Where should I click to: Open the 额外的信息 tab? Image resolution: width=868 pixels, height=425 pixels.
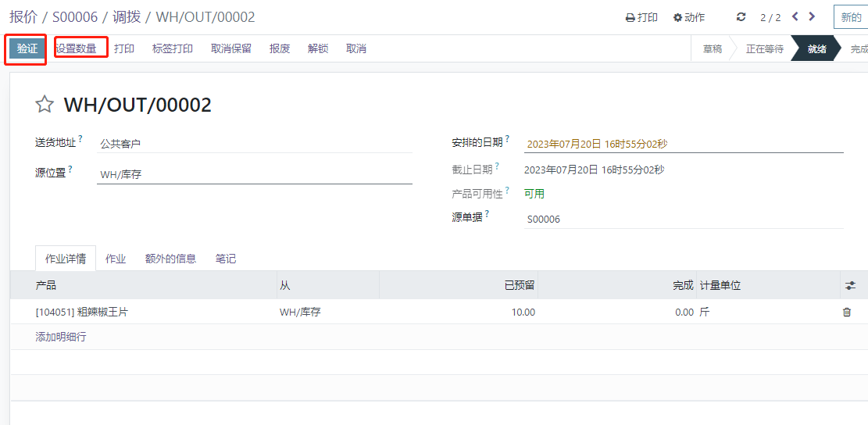(x=170, y=259)
